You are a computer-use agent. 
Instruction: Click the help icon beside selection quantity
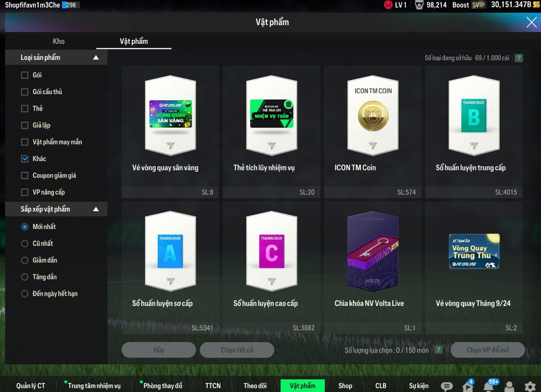(x=438, y=350)
